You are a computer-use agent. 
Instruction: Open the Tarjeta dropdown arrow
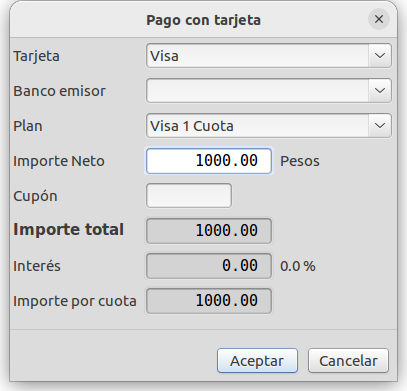[x=380, y=56]
